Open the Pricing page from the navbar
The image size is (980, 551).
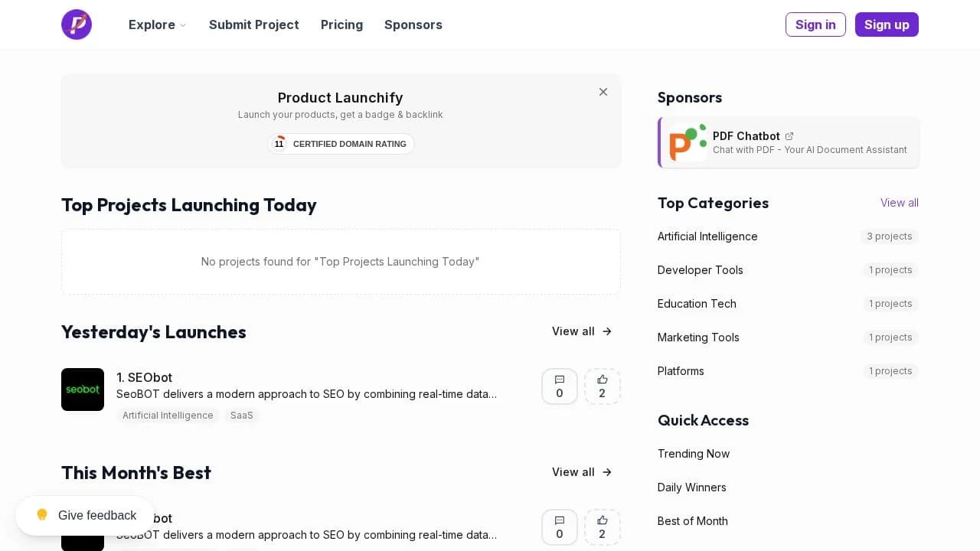point(341,24)
